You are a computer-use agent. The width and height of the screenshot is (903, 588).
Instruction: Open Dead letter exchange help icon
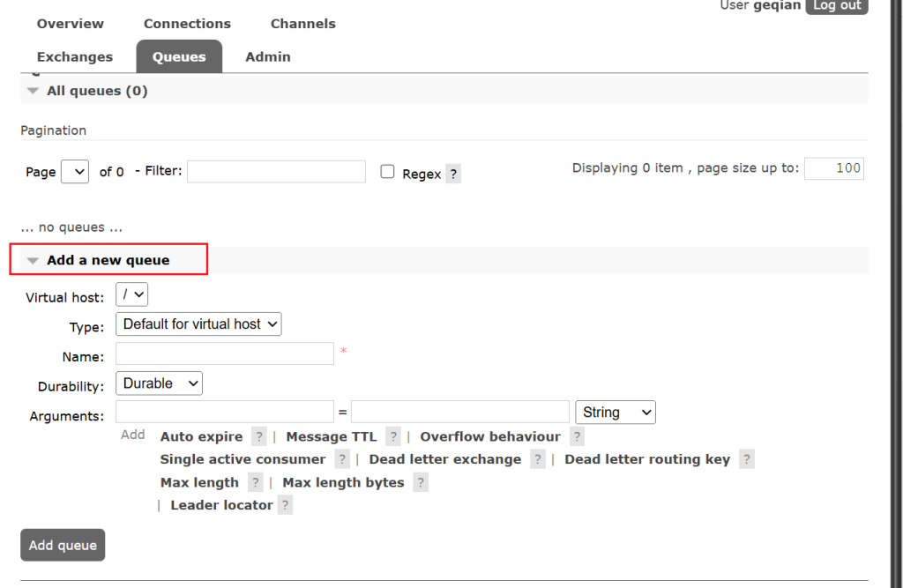pos(538,459)
